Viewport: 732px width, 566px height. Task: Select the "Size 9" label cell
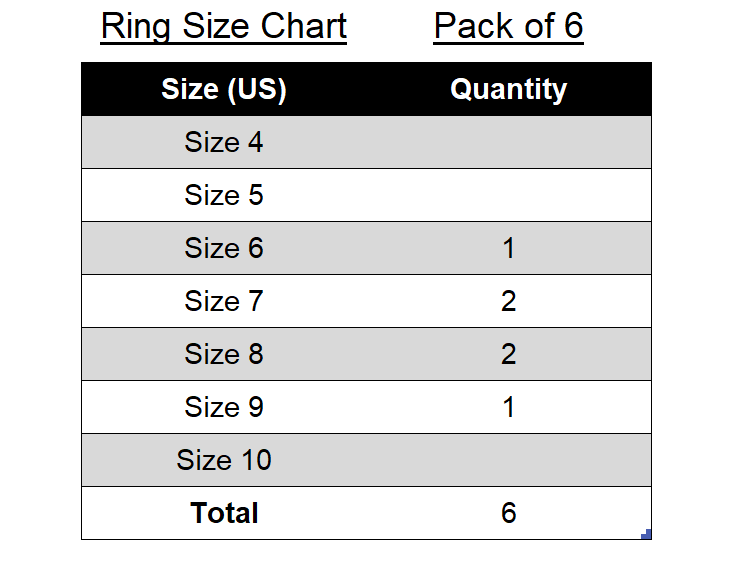(x=224, y=407)
